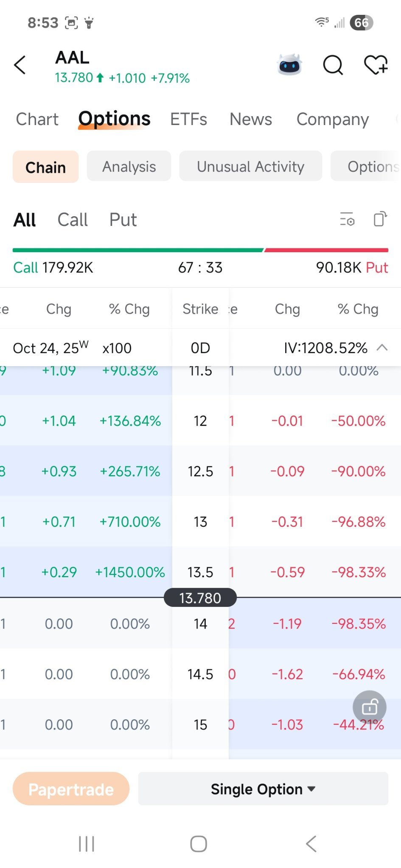
Task: Open the search magnifier icon
Action: click(333, 65)
